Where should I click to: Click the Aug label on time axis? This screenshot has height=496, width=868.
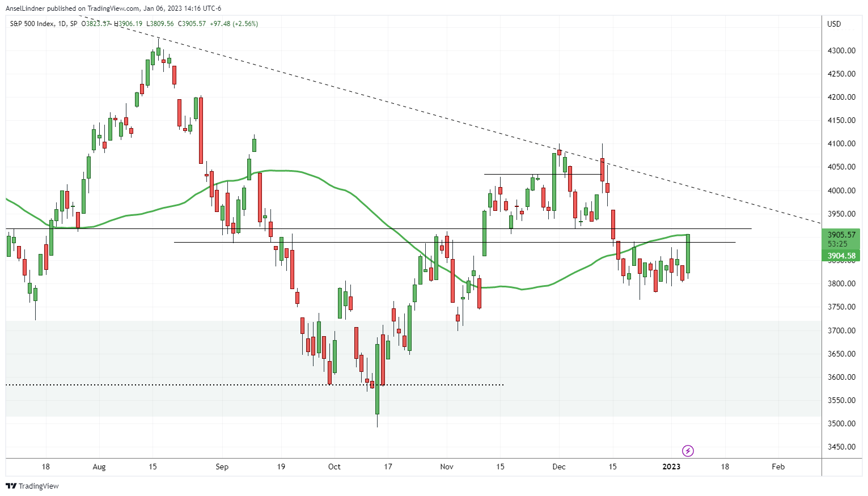99,467
